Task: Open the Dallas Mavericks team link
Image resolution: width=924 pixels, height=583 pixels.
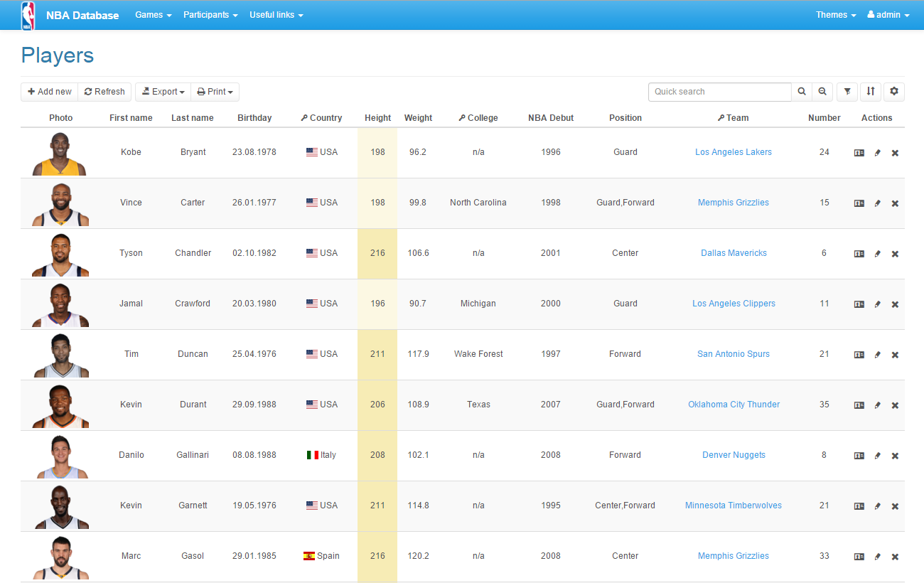Action: 734,253
